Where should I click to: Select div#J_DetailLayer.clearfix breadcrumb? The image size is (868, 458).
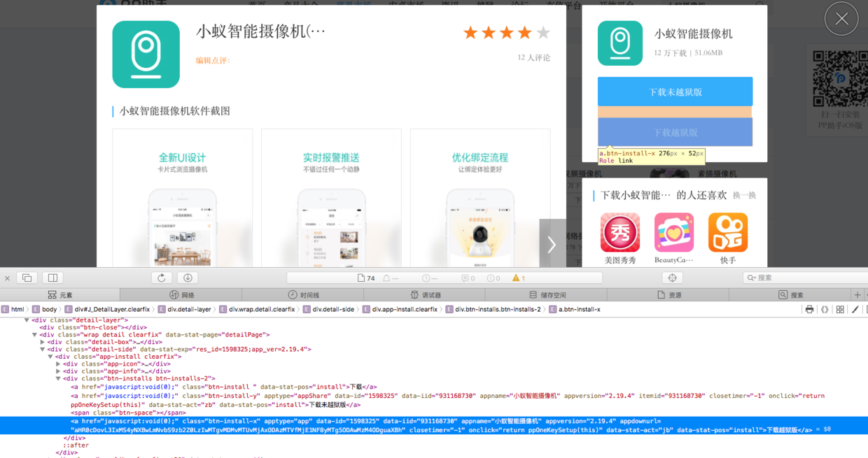click(108, 309)
